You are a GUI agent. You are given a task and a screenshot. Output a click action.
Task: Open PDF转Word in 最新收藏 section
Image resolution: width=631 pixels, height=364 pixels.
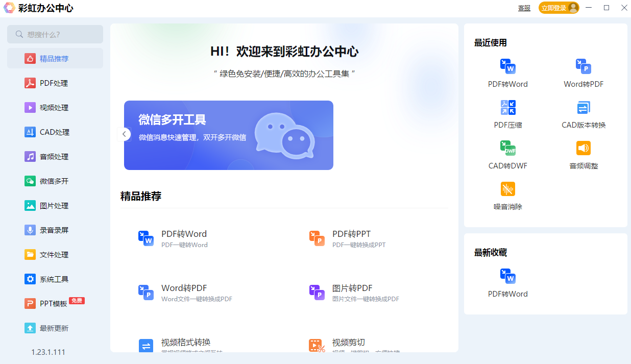point(508,276)
